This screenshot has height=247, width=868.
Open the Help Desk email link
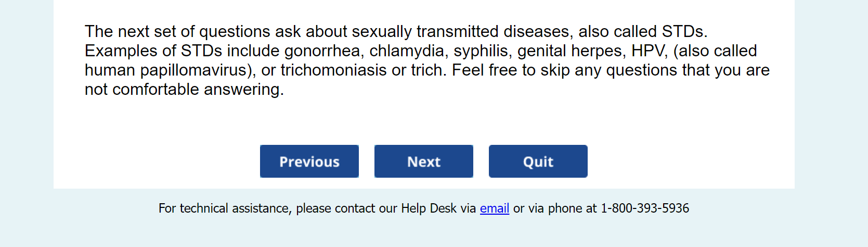coord(494,208)
